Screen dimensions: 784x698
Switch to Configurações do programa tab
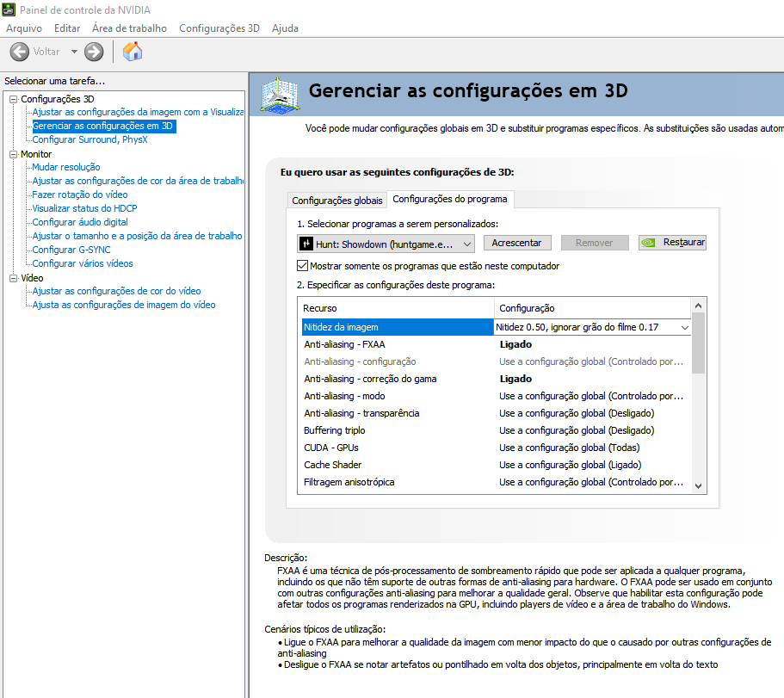[x=450, y=199]
